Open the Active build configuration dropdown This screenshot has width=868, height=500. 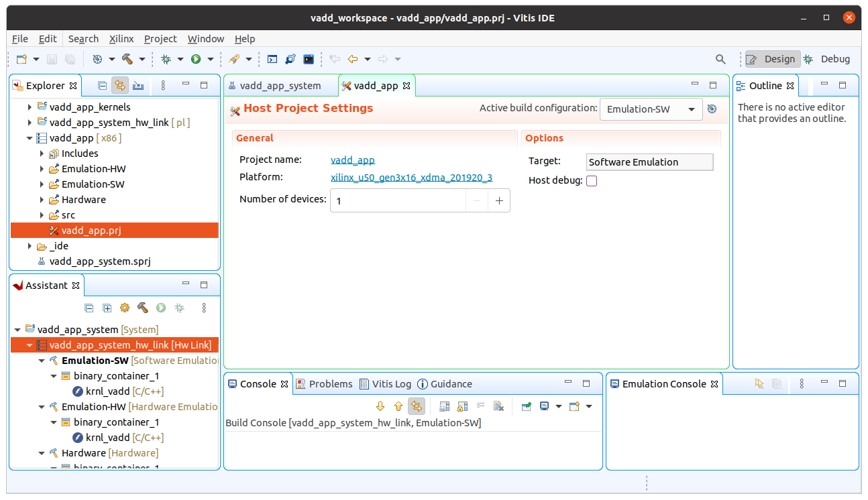click(651, 109)
